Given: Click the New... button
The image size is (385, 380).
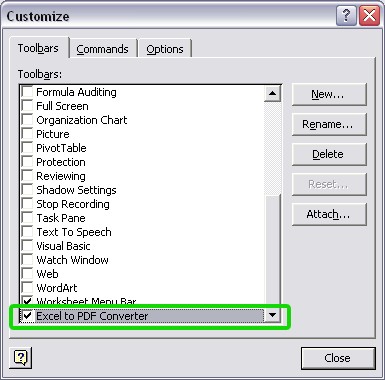Looking at the screenshot, I should [x=329, y=94].
